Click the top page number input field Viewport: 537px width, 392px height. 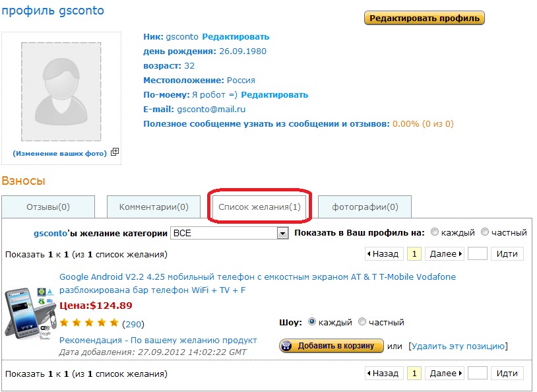click(x=478, y=254)
